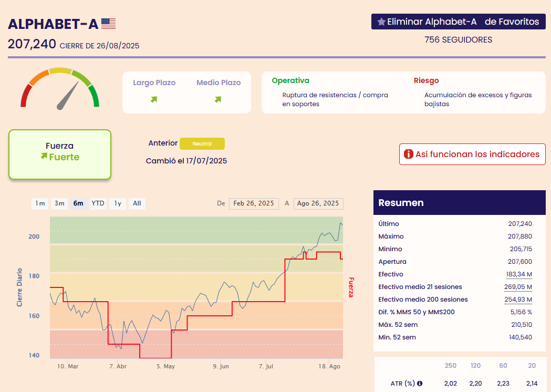Screen dimensions: 551x392
Task: Click the US flag icon beside ALPHABET-A
Action: [x=109, y=24]
